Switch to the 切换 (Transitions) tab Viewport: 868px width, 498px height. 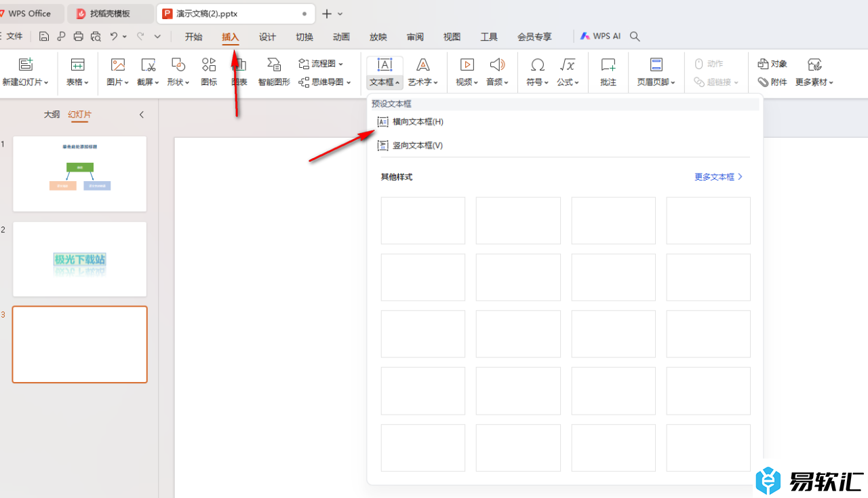point(304,37)
